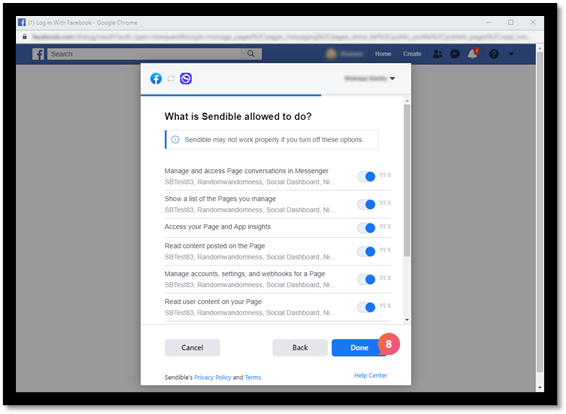Click the Cancel button
This screenshot has width=566, height=414.
click(x=192, y=348)
